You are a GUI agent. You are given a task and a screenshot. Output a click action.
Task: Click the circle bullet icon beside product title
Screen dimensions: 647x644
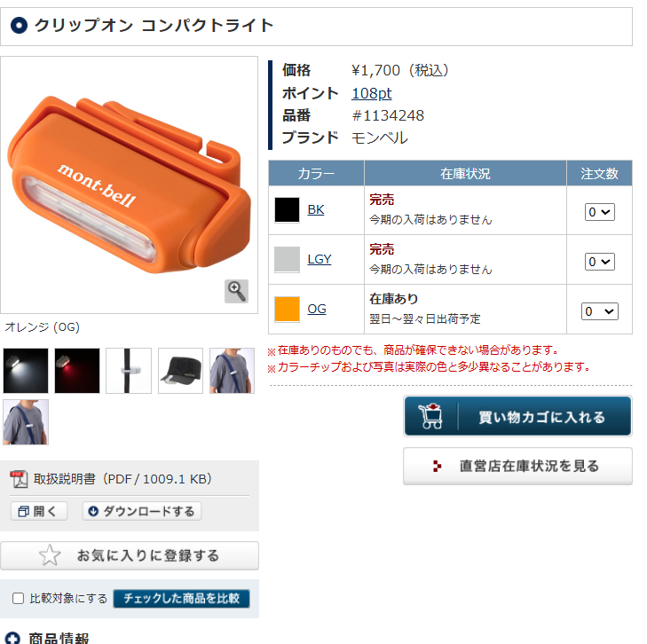coord(19,26)
